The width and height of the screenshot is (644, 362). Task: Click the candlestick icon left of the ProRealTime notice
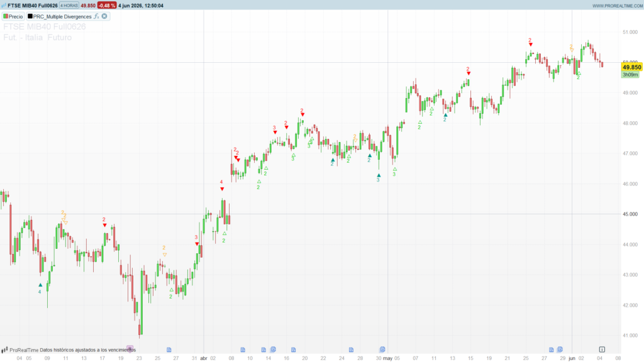[4, 350]
